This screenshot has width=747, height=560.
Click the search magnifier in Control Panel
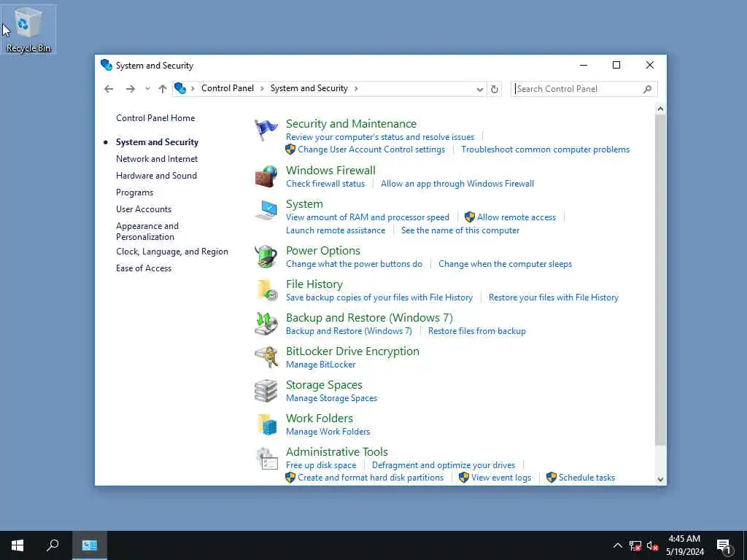click(x=647, y=89)
